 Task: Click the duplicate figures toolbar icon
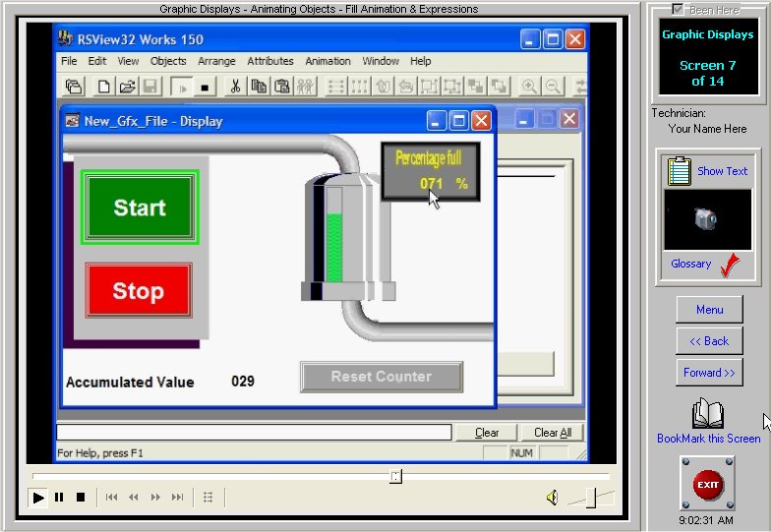coord(305,87)
